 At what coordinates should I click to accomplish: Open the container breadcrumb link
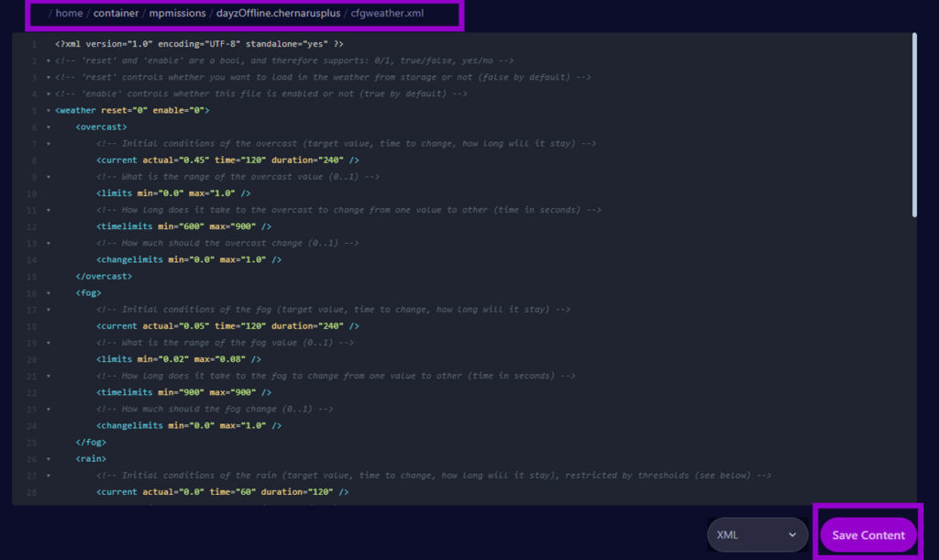coord(116,13)
